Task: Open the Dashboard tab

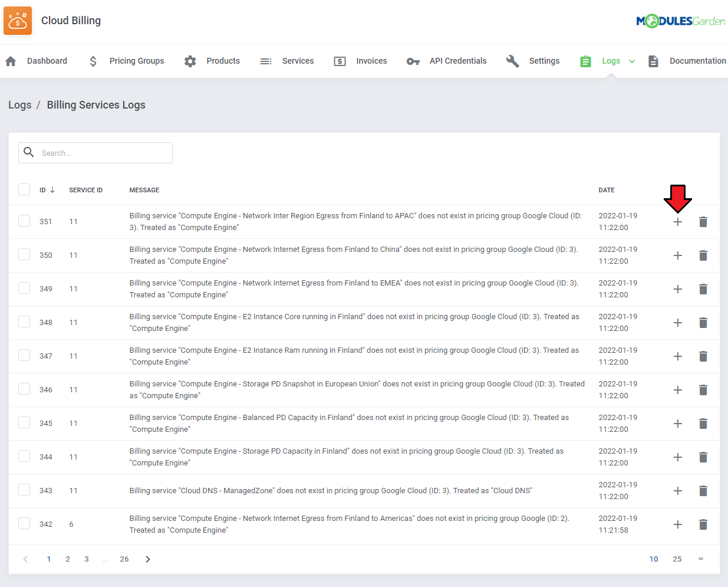Action: click(x=36, y=61)
